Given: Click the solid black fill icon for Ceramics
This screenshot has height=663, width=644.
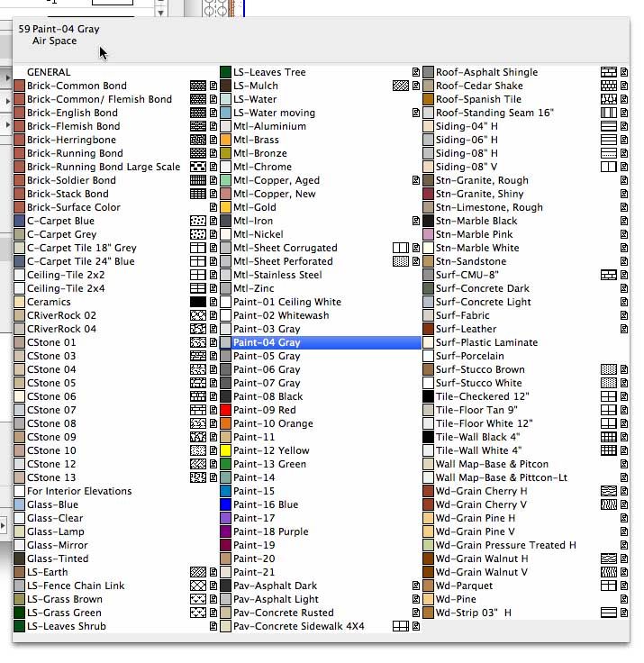Looking at the screenshot, I should pos(198,302).
